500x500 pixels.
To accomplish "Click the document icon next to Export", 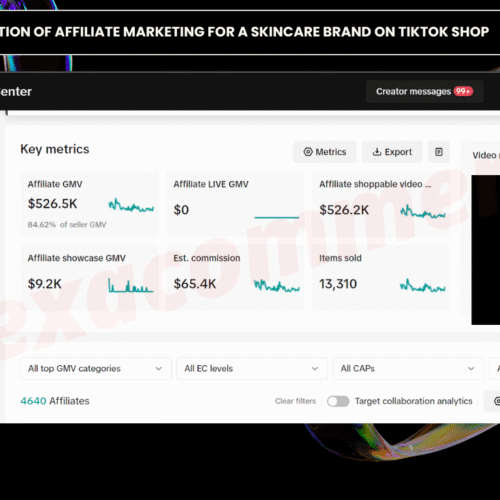I will (x=439, y=152).
